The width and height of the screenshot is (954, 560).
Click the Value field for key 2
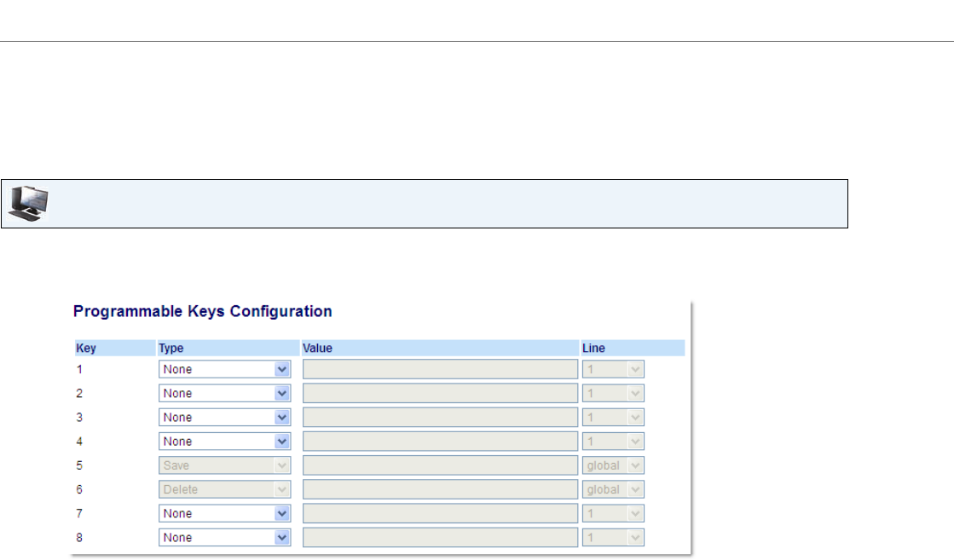(440, 394)
